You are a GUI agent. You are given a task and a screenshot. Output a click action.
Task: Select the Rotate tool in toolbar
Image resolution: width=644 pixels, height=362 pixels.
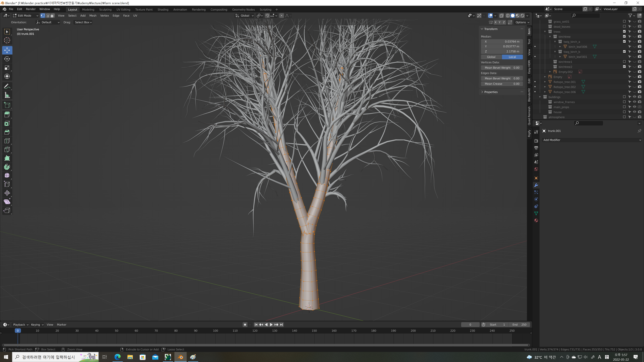(7, 59)
